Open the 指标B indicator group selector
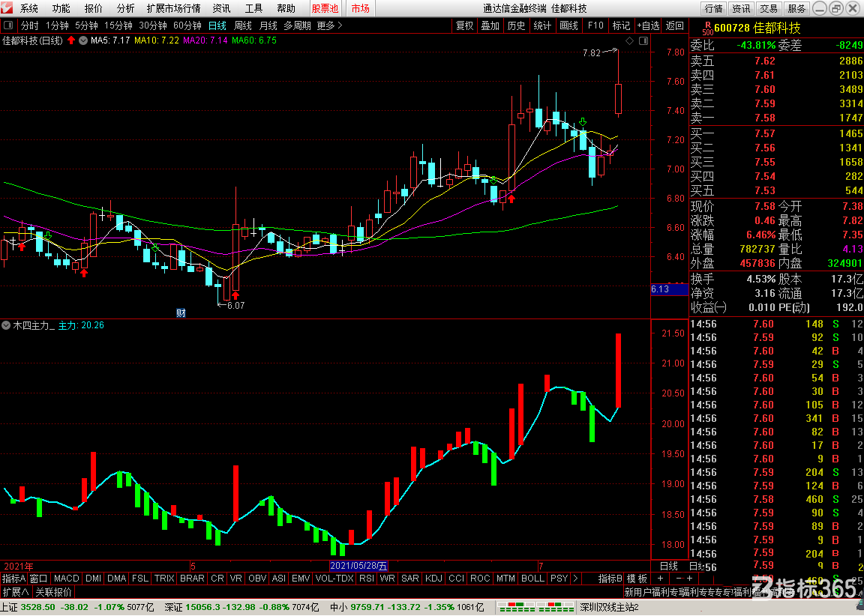864x616 pixels. coord(610,578)
